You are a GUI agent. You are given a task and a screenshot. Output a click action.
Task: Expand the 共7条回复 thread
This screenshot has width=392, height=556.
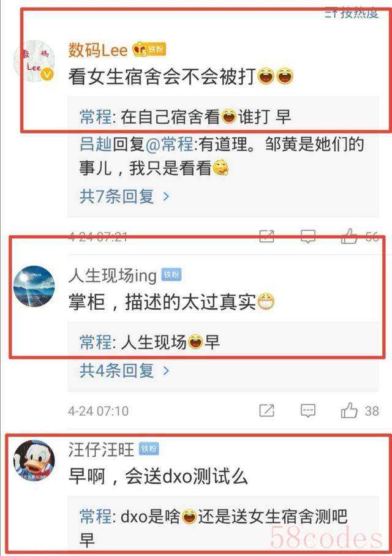pyautogui.click(x=124, y=196)
